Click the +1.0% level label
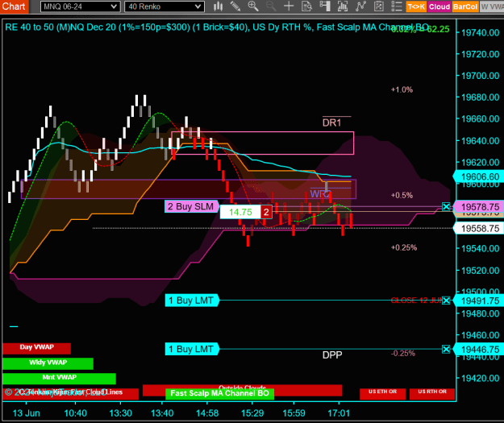Image resolution: width=504 pixels, height=423 pixels. pos(402,89)
